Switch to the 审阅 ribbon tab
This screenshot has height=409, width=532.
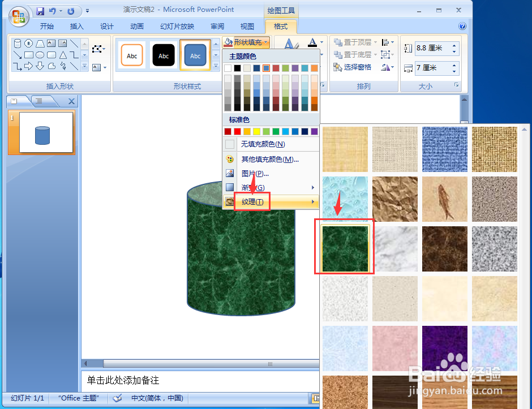(217, 26)
